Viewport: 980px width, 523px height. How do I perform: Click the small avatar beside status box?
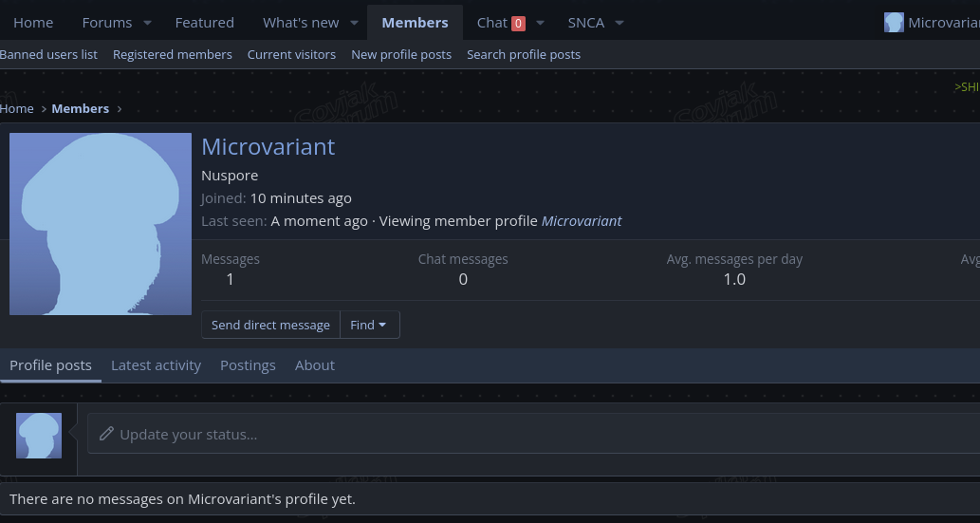[x=39, y=436]
